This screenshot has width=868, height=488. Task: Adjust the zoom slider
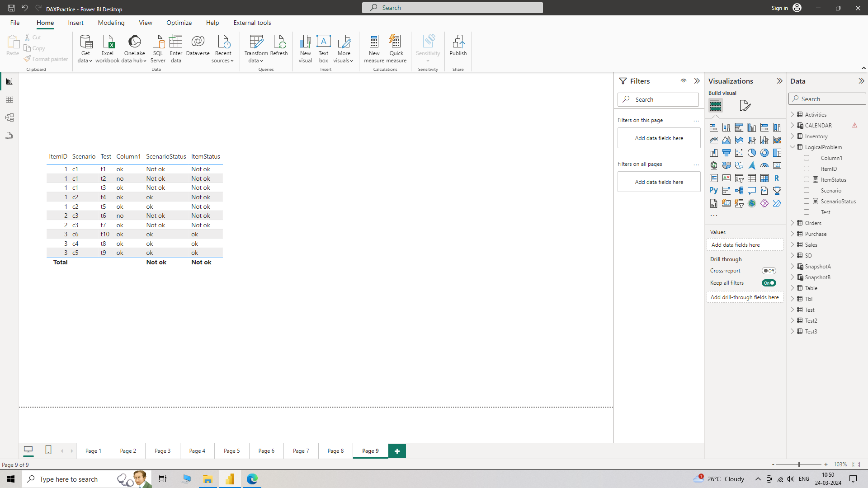pos(799,465)
